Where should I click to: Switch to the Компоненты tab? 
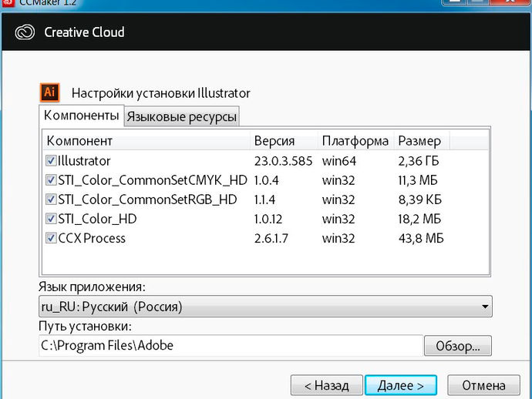click(82, 116)
